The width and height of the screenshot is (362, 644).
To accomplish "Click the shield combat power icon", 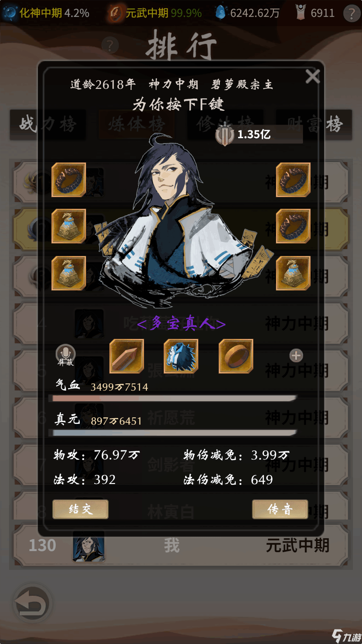I will coord(225,135).
